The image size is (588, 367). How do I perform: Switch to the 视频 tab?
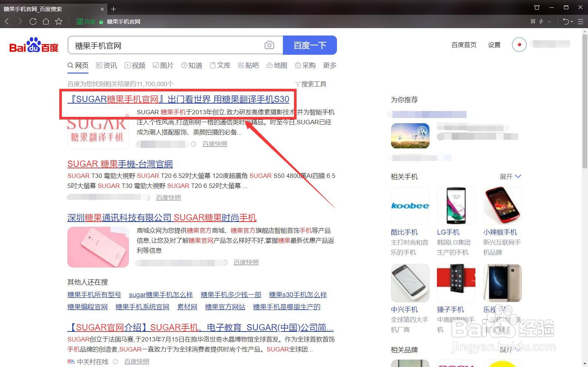(135, 65)
